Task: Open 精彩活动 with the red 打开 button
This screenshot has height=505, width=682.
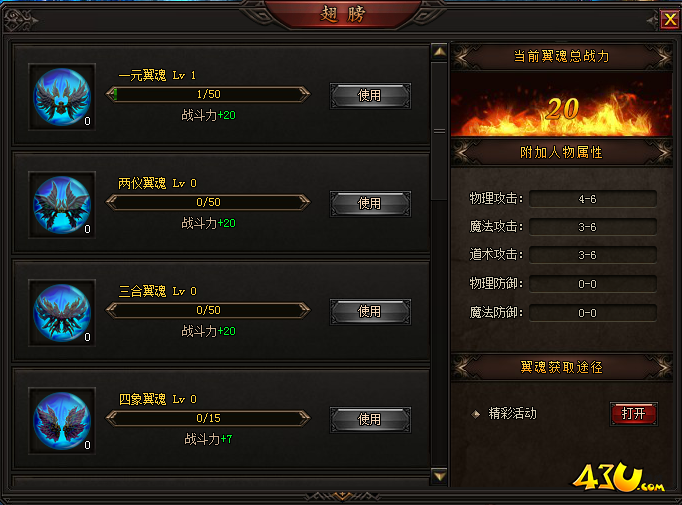Action: 634,414
